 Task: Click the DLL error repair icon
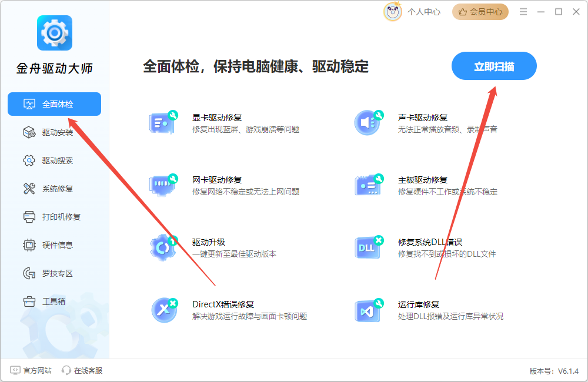click(369, 247)
